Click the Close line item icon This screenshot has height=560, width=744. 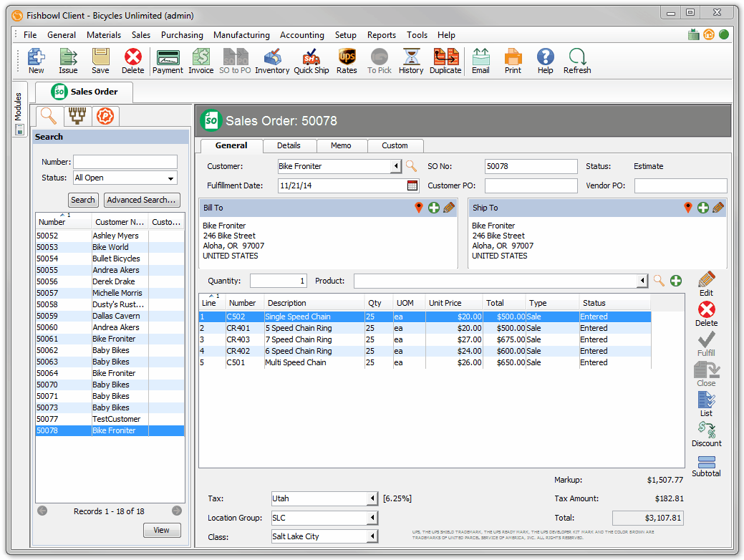pos(707,375)
